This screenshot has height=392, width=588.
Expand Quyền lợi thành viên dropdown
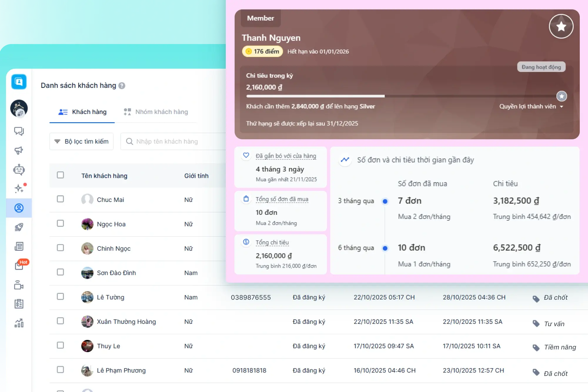[531, 106]
